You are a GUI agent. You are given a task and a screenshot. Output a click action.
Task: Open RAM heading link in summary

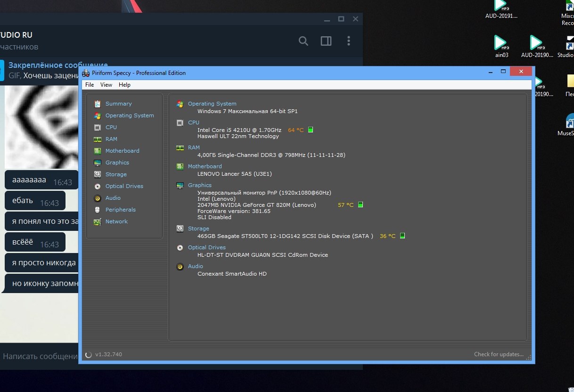(194, 147)
